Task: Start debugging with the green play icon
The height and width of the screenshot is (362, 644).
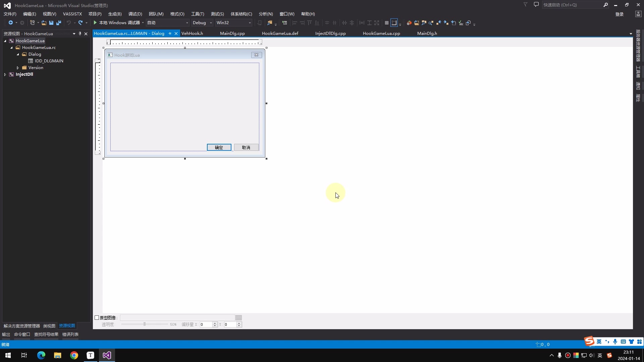Action: point(95,23)
